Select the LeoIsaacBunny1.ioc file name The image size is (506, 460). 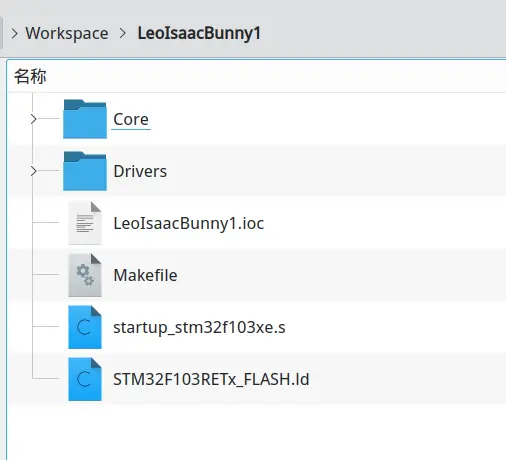tap(189, 223)
